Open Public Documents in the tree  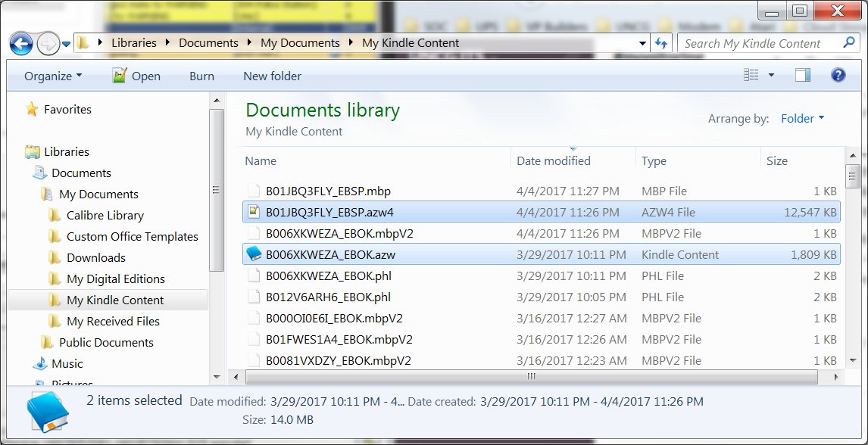106,343
